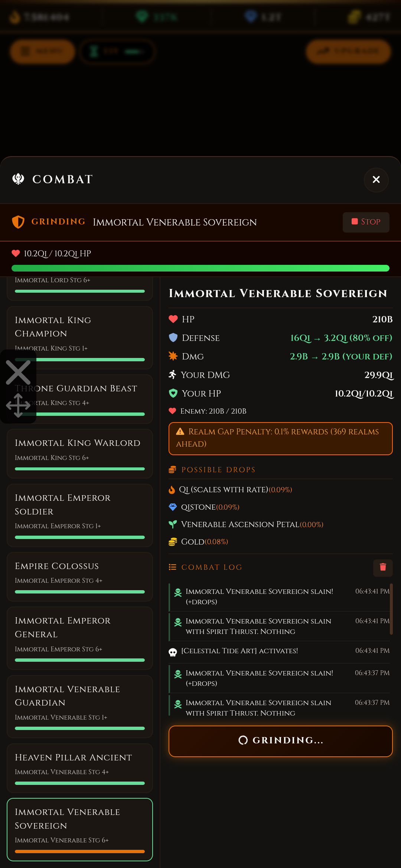Pick the Immortal Venerable Guardian enemy
401x868 pixels.
[x=80, y=706]
